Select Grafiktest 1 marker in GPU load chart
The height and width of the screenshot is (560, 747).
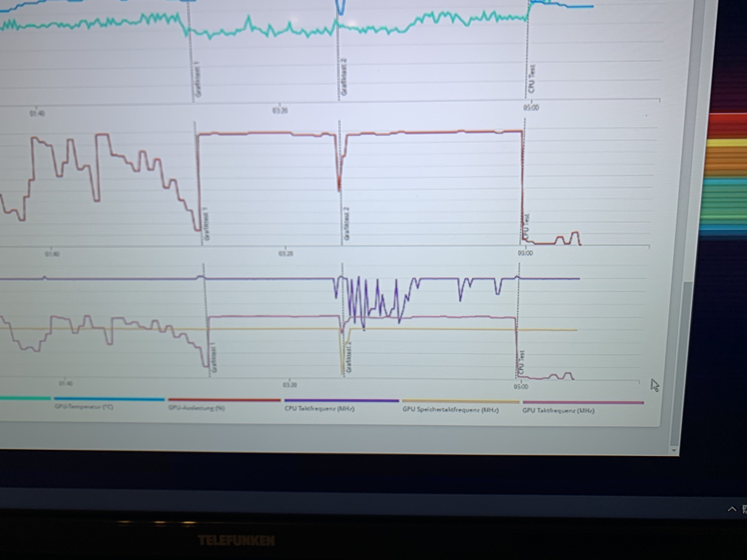206,224
